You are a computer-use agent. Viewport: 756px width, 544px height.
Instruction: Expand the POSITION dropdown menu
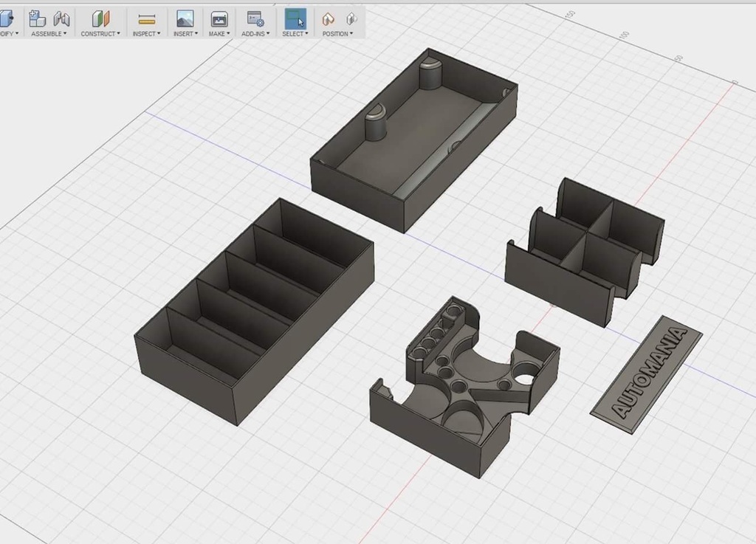(337, 34)
